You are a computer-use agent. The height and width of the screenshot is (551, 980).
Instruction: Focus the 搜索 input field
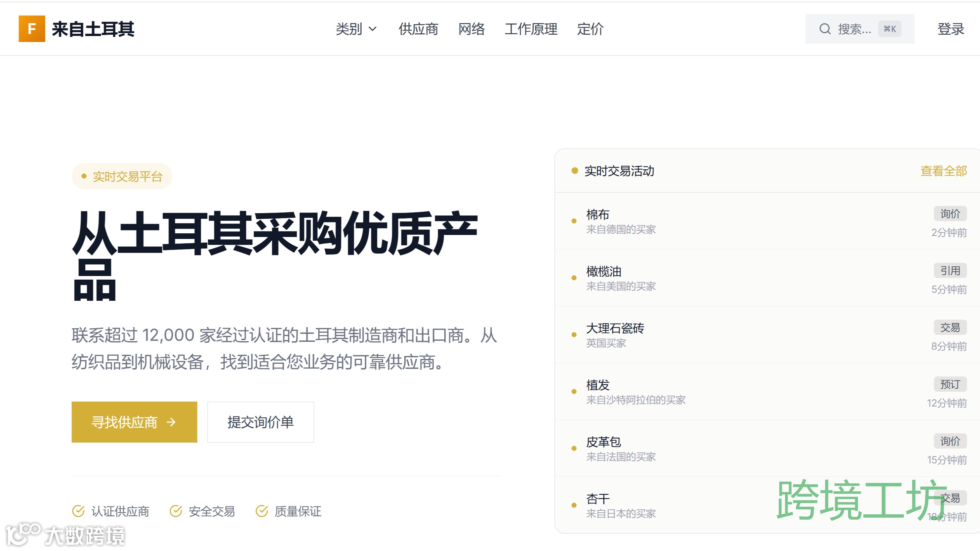[x=854, y=29]
